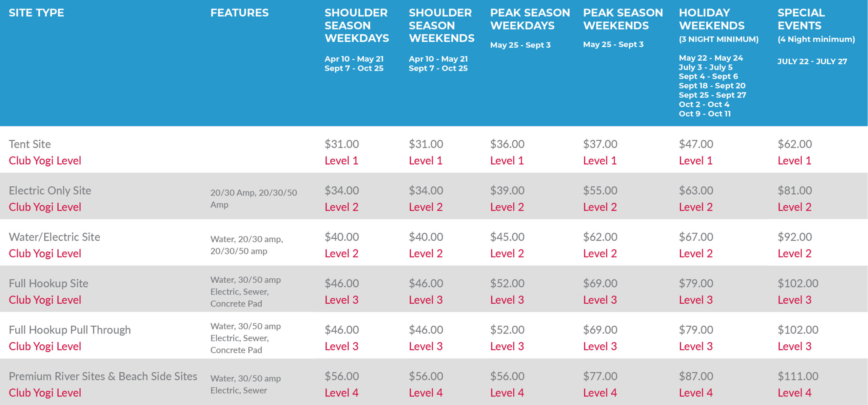Click Level 4 under the $87.00 holiday price
This screenshot has height=405, width=868.
point(695,393)
